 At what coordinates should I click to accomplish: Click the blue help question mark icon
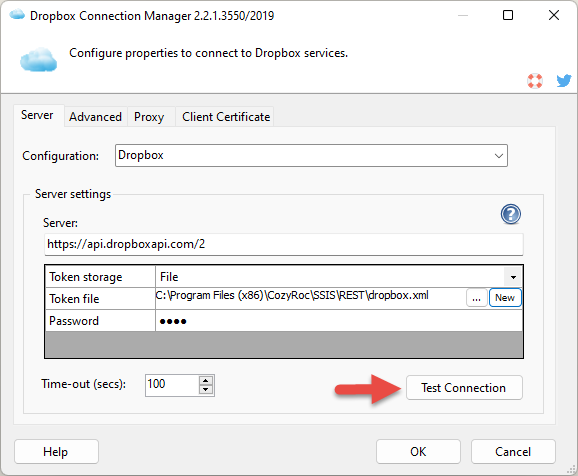[x=511, y=214]
